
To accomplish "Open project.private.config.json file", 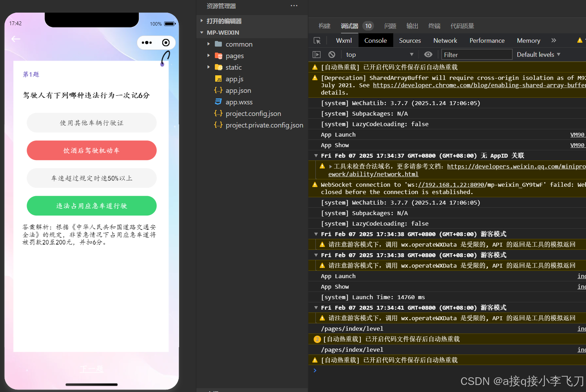I will coord(259,125).
